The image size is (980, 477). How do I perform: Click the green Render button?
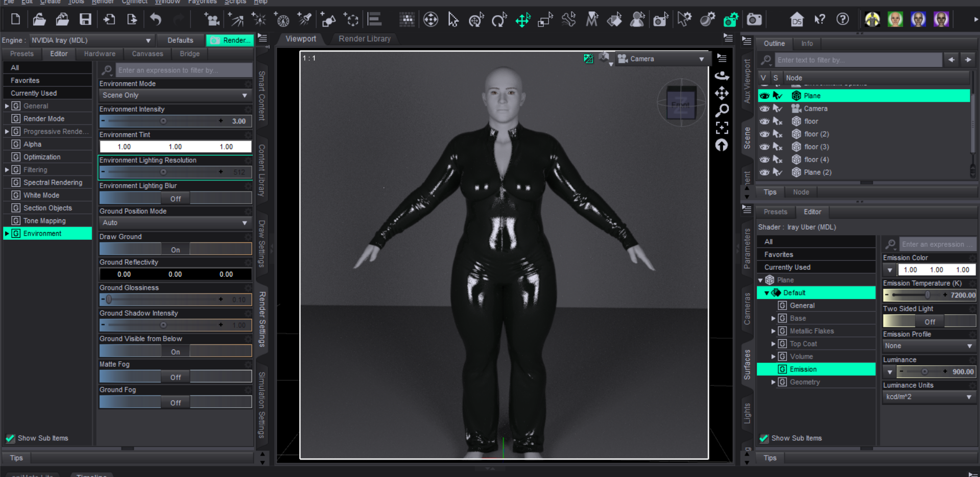230,40
